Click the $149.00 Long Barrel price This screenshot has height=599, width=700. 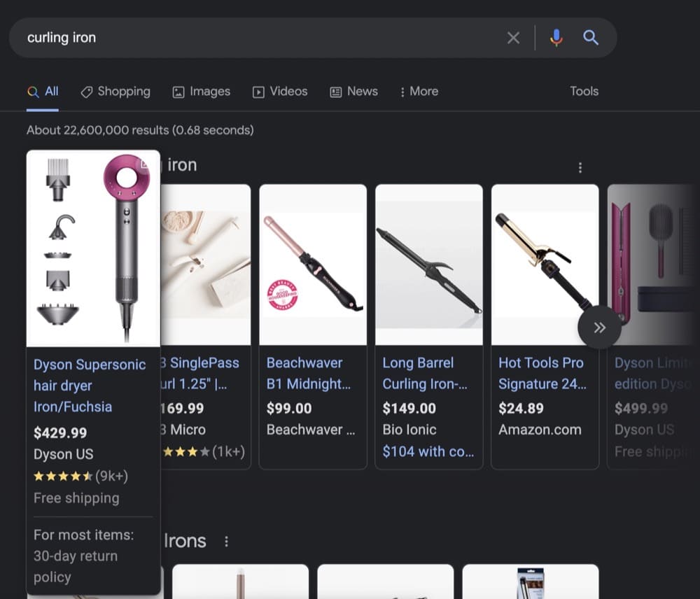tap(409, 409)
